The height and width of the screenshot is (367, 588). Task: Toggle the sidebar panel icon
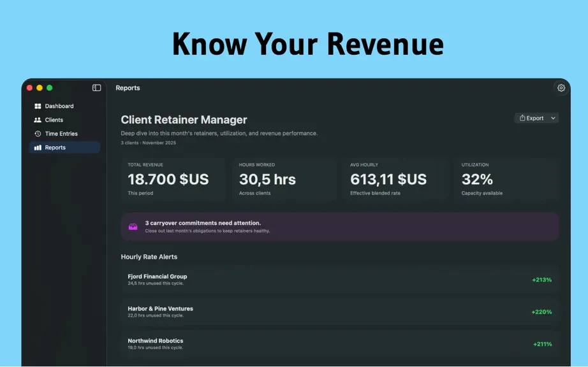pyautogui.click(x=96, y=88)
